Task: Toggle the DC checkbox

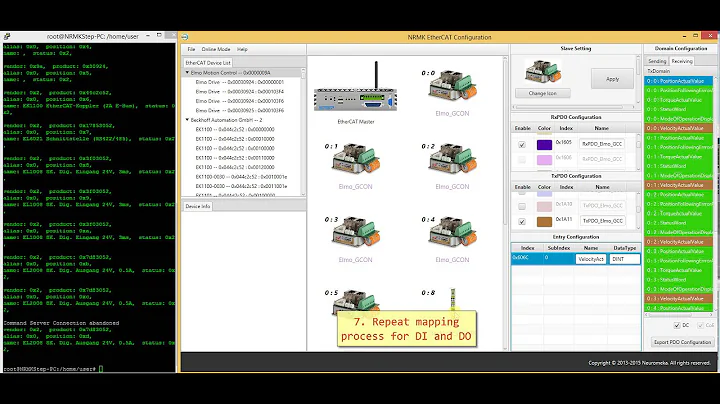Action: (677, 325)
